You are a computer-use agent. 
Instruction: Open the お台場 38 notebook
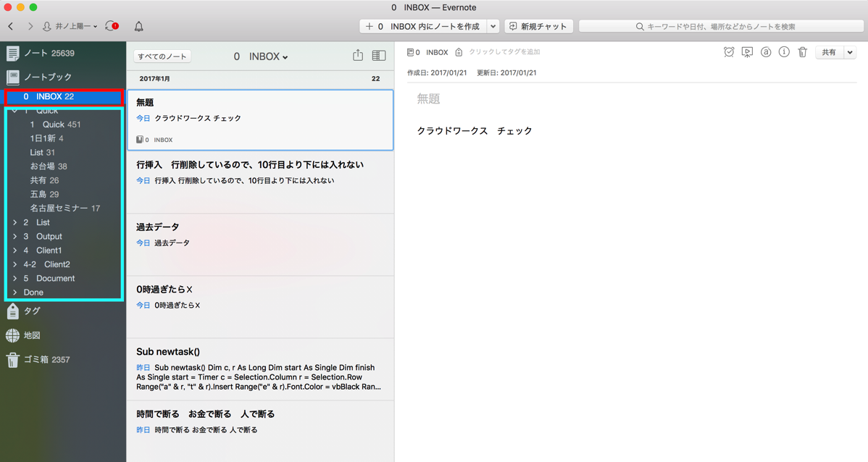pyautogui.click(x=48, y=166)
